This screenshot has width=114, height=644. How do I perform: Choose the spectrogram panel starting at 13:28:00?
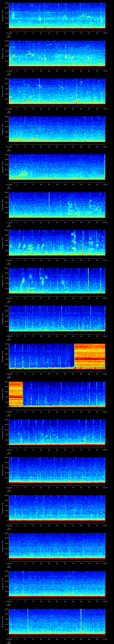click(57, 546)
